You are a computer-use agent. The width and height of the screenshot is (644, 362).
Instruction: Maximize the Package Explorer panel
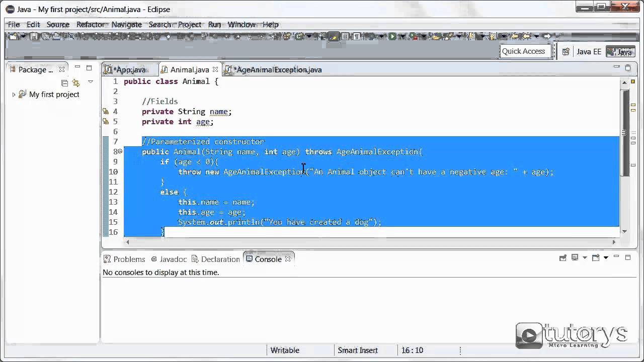point(89,67)
